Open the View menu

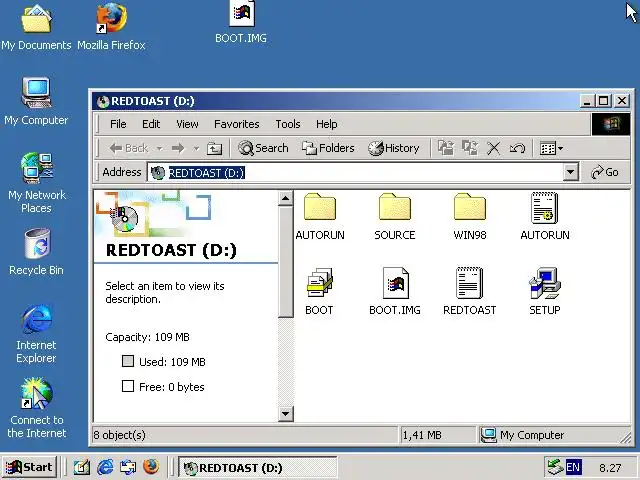tap(187, 124)
